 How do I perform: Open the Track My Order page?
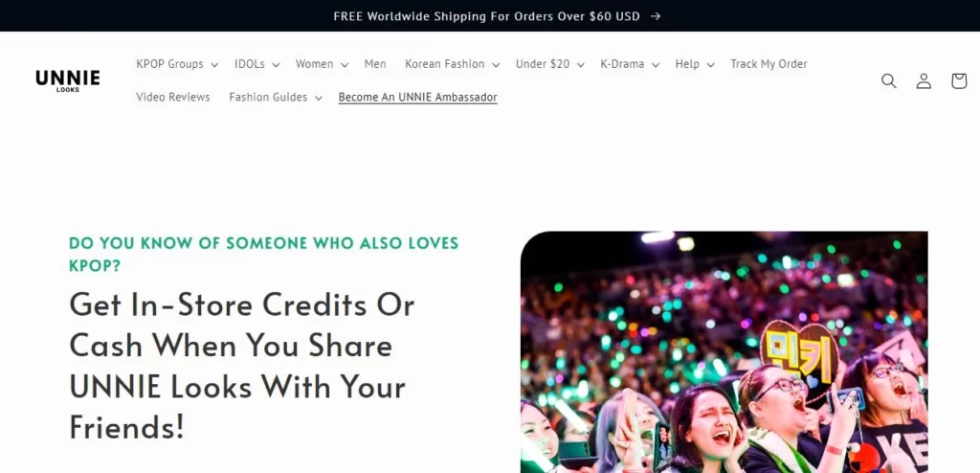click(768, 64)
